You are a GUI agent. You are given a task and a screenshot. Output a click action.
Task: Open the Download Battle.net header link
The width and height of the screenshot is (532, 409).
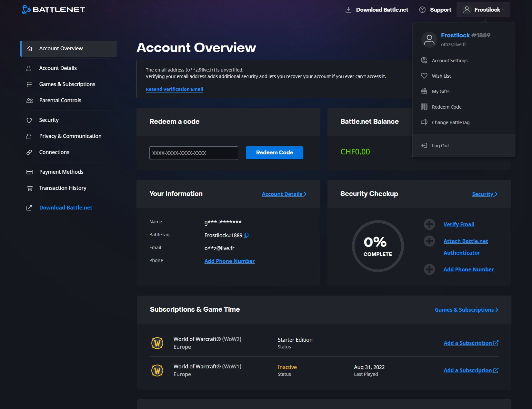[x=382, y=10]
